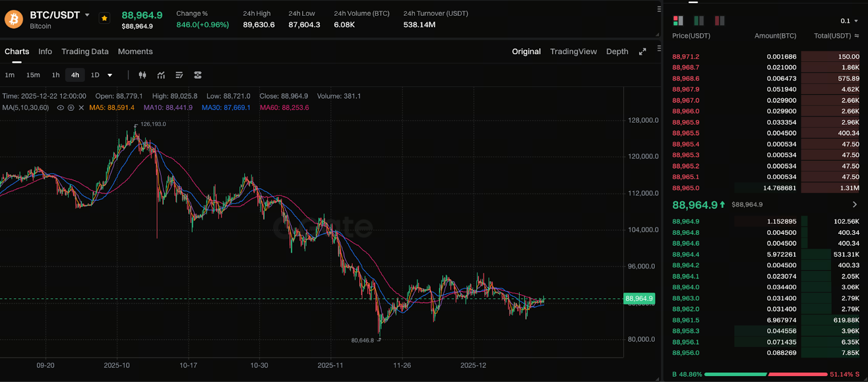This screenshot has width=868, height=382.
Task: Click the buy/sell ratio bar
Action: coord(765,374)
